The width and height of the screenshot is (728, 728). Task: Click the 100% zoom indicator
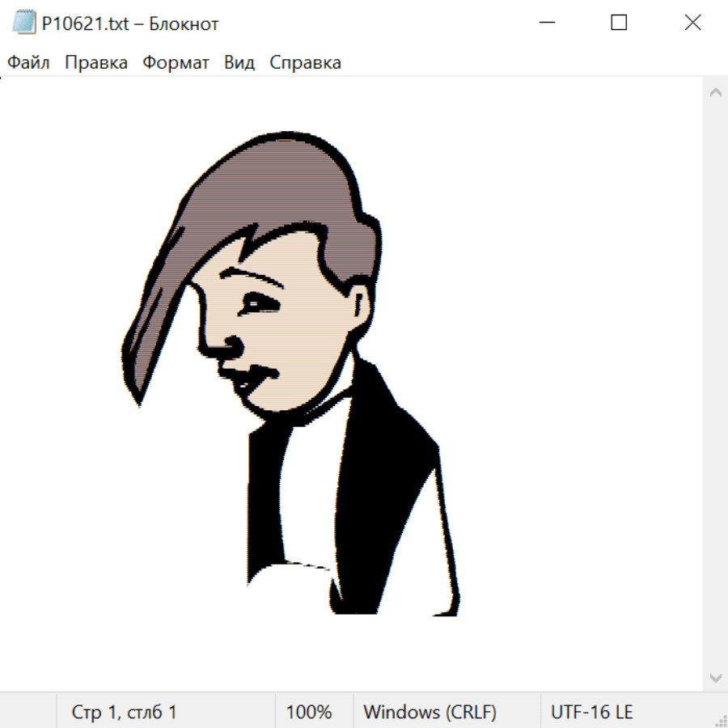309,712
